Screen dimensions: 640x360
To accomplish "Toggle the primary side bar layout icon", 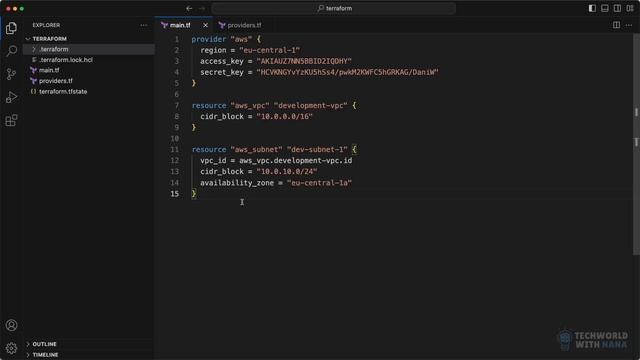I will point(592,8).
